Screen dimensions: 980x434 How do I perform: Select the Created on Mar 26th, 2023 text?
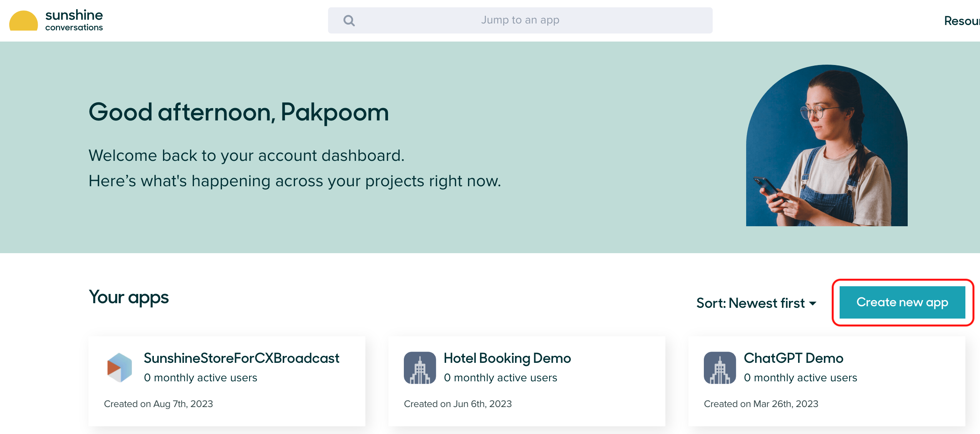tap(761, 404)
